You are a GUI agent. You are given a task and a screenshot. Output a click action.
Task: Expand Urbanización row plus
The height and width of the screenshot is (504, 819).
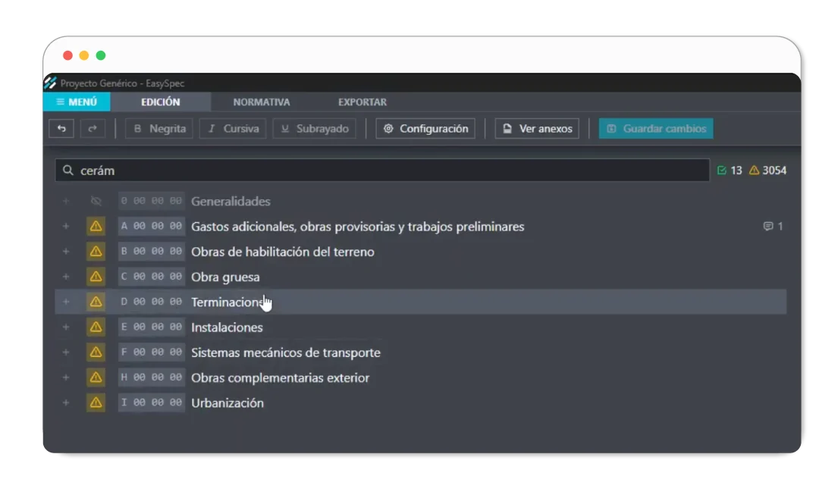(66, 402)
